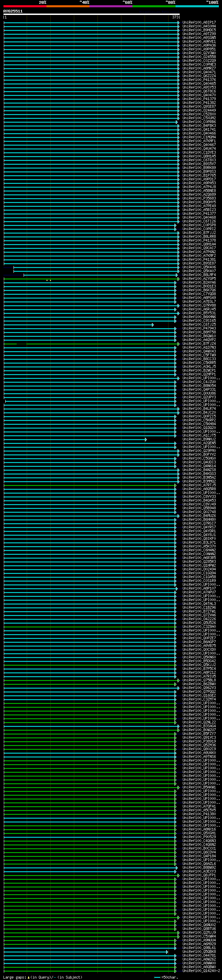Open hit label UniRef100_Q2MJJ9
The image size is (222, 980).
point(199,933)
